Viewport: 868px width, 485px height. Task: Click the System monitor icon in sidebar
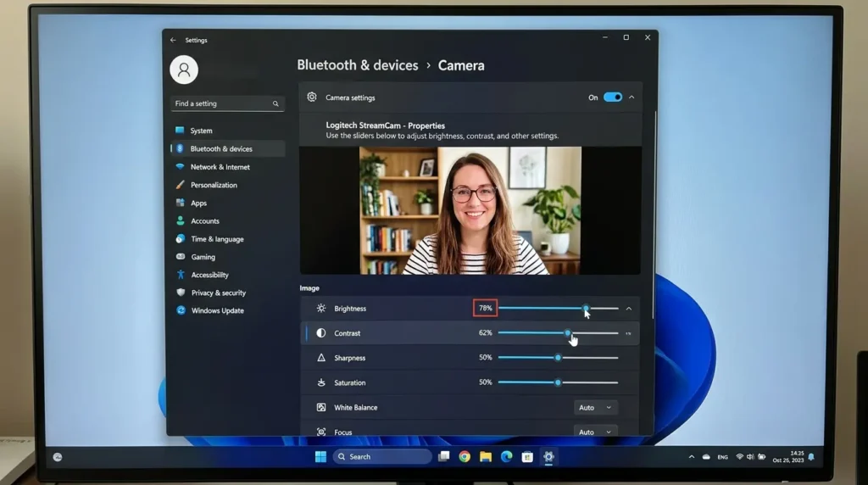pyautogui.click(x=180, y=130)
